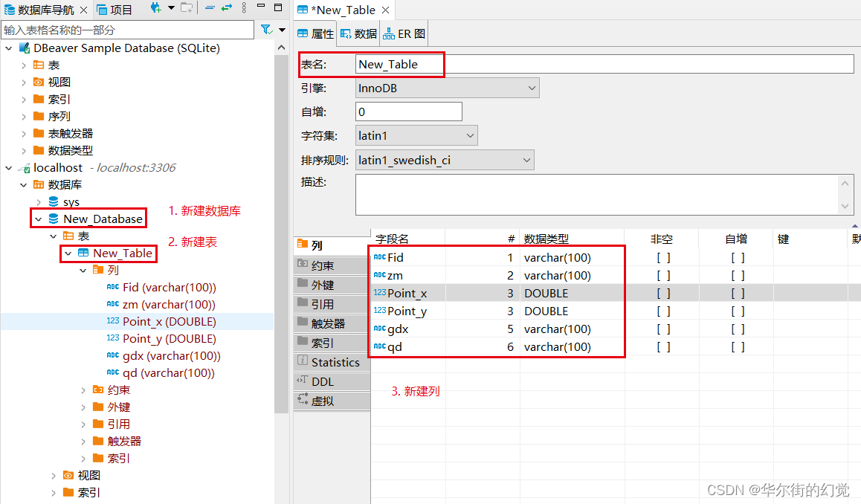Viewport: 861px width, 504px height.
Task: Select Fid (varchar(100)) in the tree
Action: coord(169,287)
